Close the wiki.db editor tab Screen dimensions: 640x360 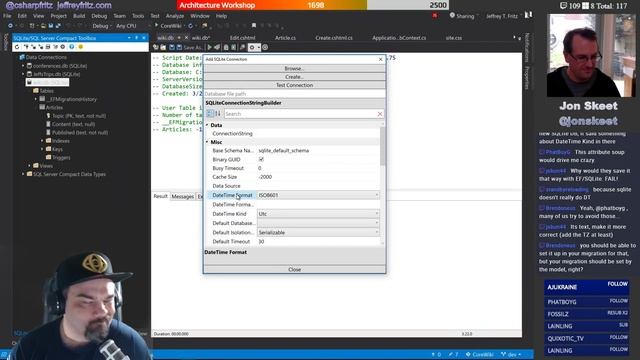point(186,38)
